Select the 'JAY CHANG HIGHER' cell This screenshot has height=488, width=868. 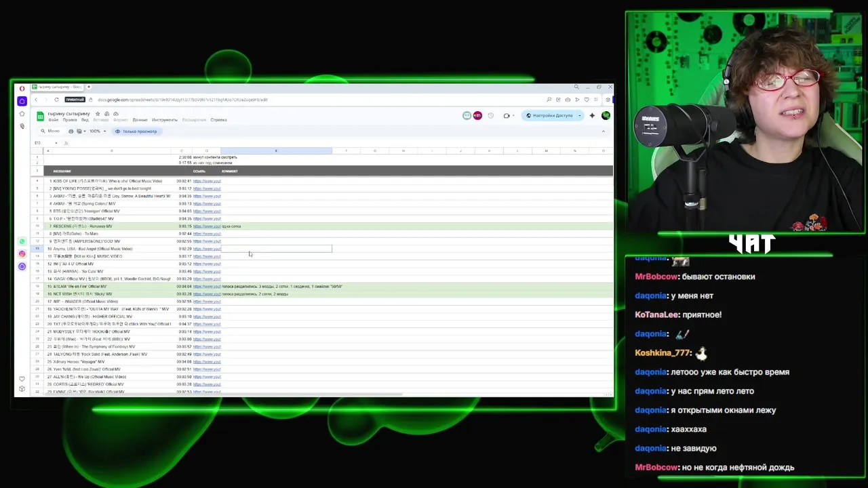pos(112,317)
